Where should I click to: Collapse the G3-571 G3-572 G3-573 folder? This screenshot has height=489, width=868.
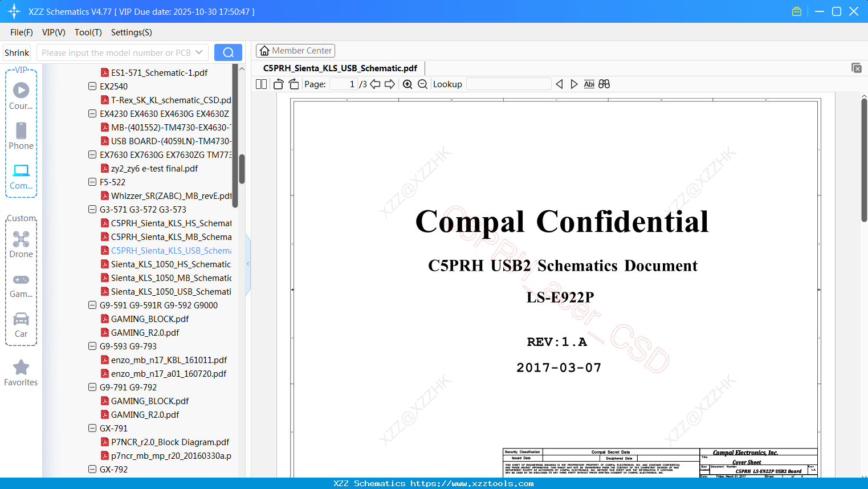pyautogui.click(x=92, y=209)
